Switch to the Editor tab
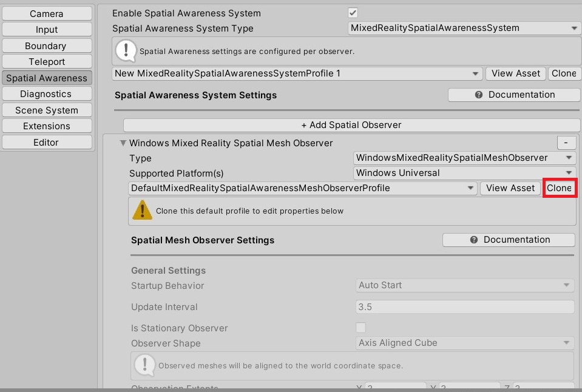The width and height of the screenshot is (582, 392). click(x=47, y=142)
